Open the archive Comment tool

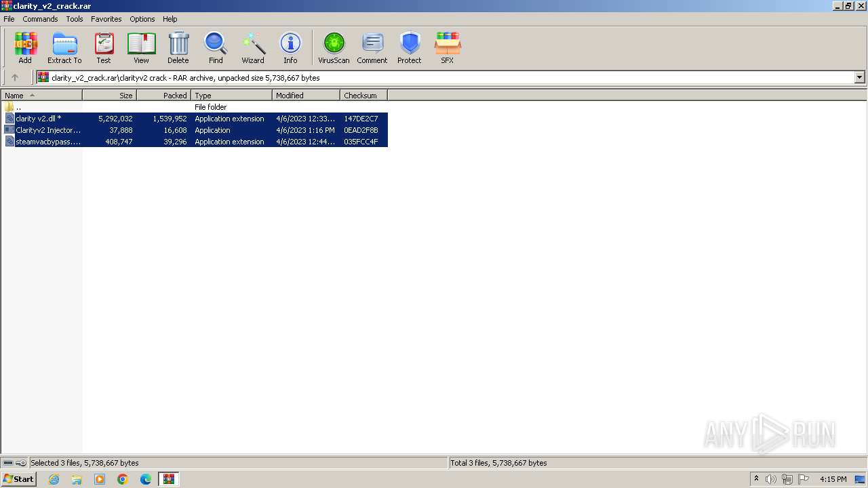point(372,47)
